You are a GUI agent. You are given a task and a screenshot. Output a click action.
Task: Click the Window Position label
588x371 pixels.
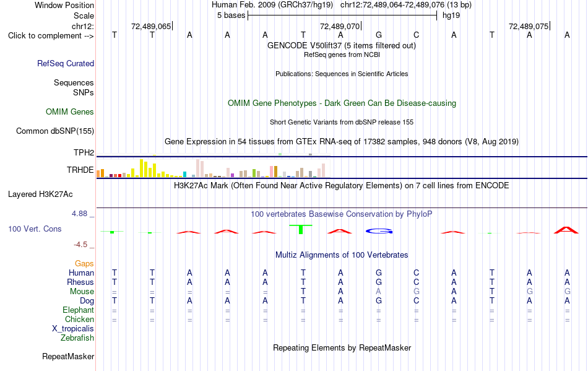click(64, 5)
